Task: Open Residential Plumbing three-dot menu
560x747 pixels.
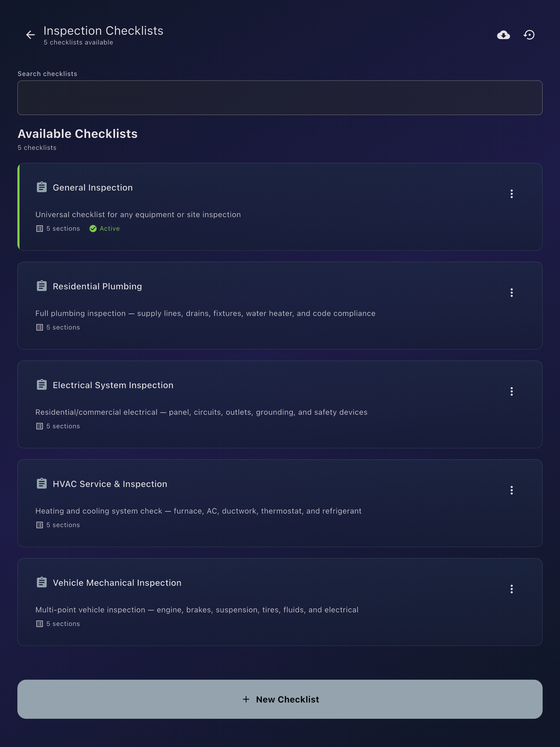Action: coord(511,293)
